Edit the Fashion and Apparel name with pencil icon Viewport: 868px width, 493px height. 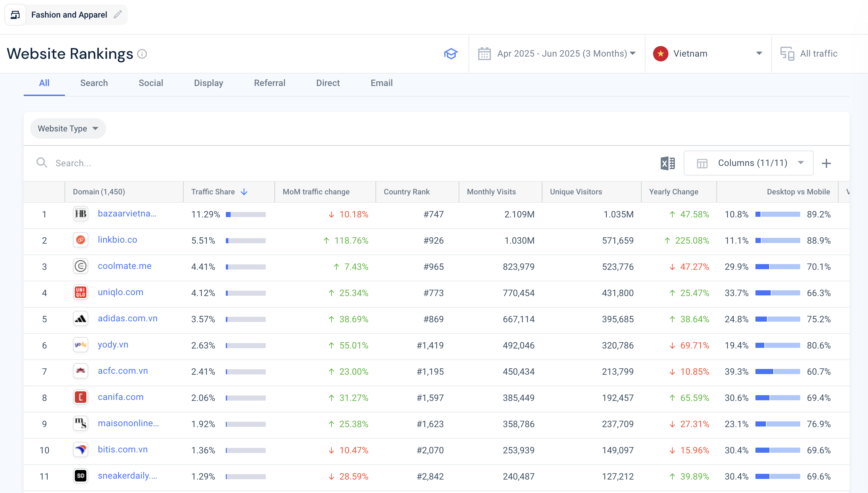coord(117,15)
